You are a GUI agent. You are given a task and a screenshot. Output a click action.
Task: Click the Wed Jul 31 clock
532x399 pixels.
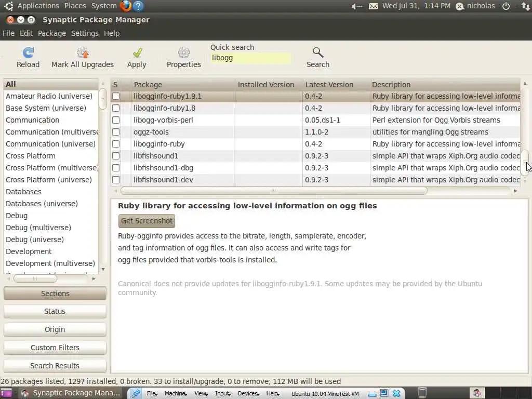tap(416, 6)
